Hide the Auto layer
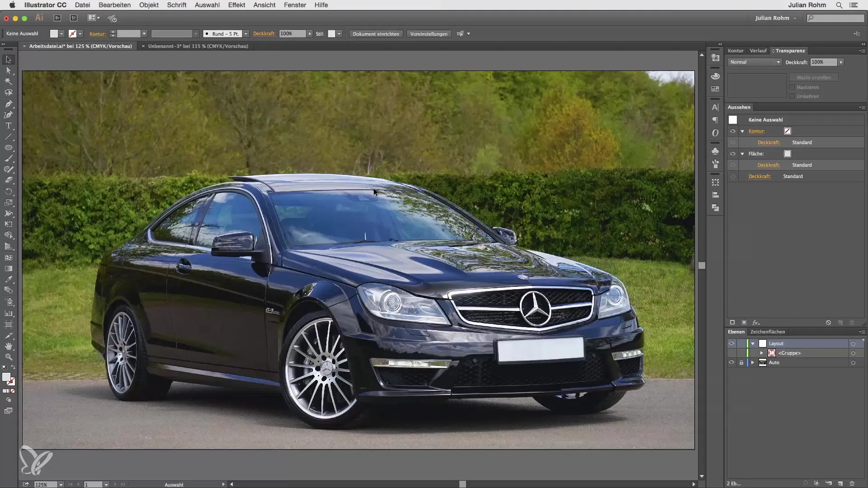The image size is (868, 488). [x=731, y=362]
